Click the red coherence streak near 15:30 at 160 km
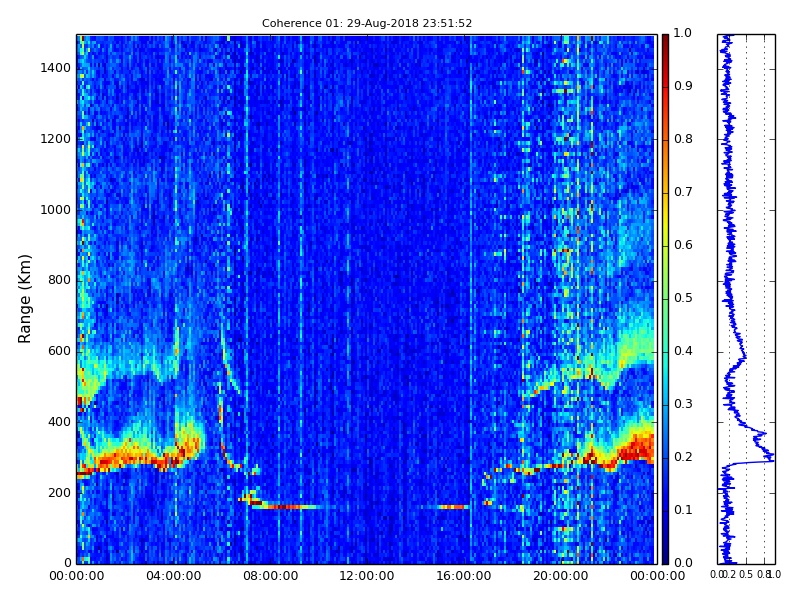This screenshot has height=600, width=800. click(x=453, y=507)
